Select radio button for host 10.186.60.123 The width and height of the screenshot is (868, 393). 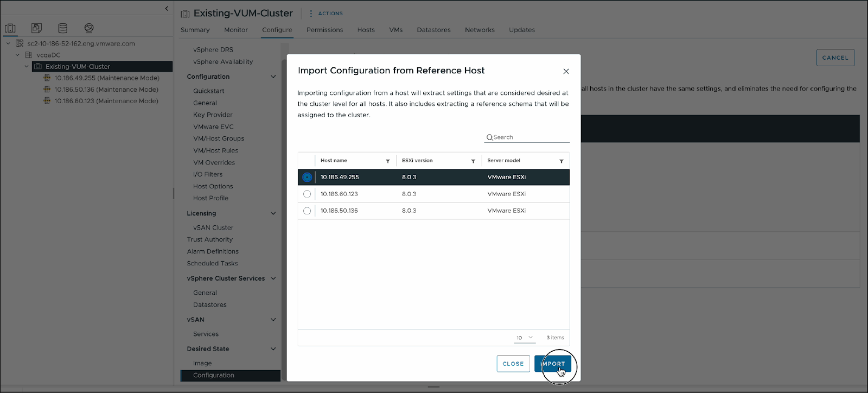coord(307,194)
